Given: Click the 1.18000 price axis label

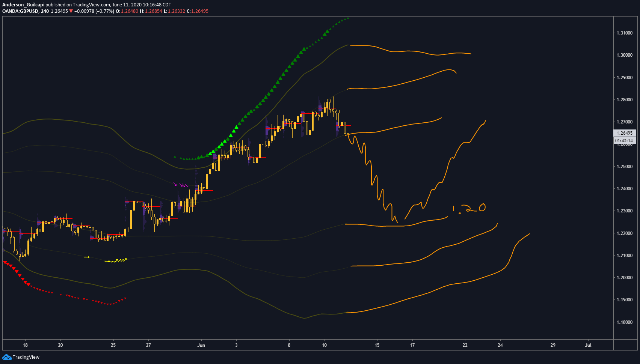Looking at the screenshot, I should [x=624, y=322].
